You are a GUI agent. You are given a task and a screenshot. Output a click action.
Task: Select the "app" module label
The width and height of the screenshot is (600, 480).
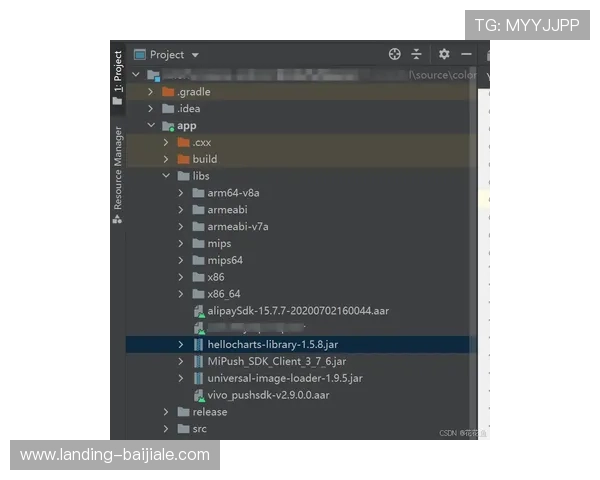click(x=187, y=126)
